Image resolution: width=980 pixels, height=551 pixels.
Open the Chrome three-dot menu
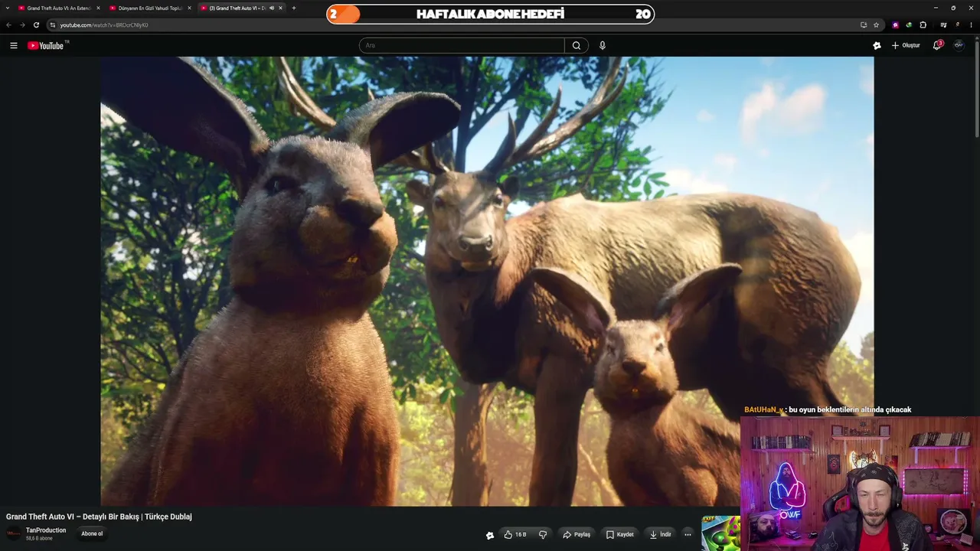971,24
